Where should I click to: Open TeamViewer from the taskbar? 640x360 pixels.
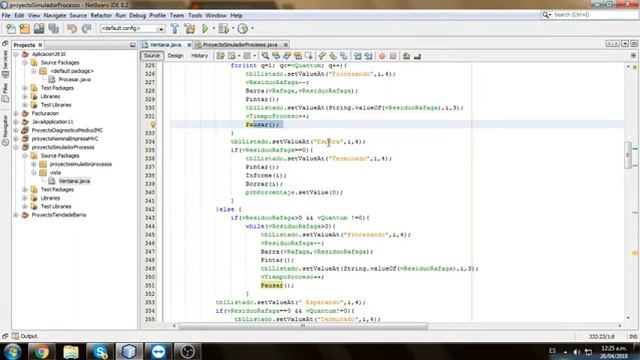pyautogui.click(x=158, y=351)
